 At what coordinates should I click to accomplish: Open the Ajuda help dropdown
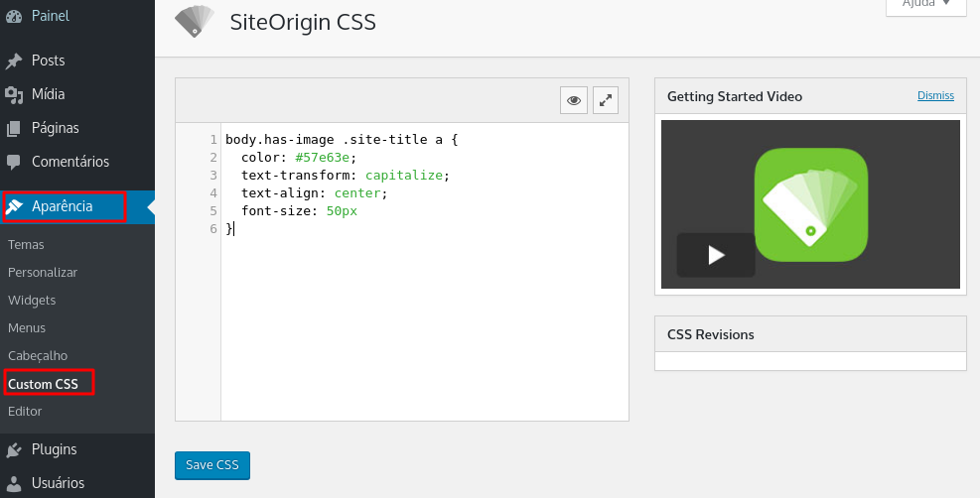926,6
